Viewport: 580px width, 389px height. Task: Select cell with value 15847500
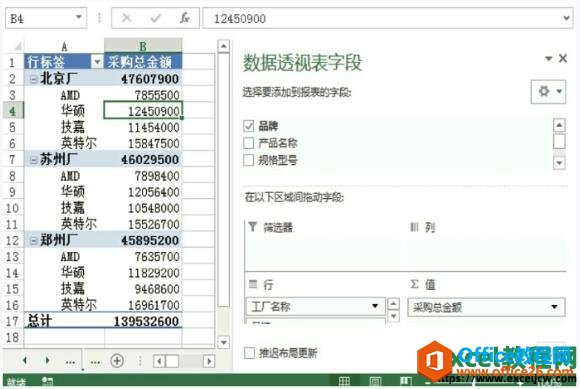coord(143,143)
